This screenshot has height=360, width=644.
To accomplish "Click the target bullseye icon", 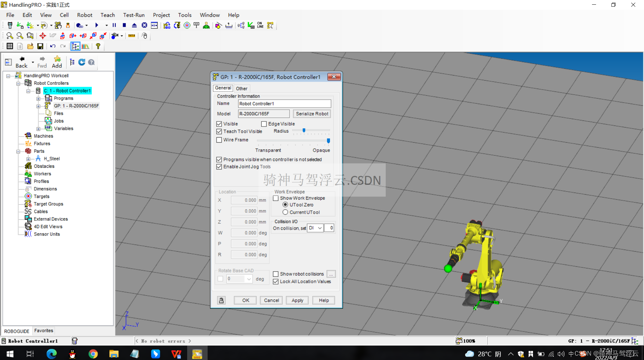I will tap(187, 25).
